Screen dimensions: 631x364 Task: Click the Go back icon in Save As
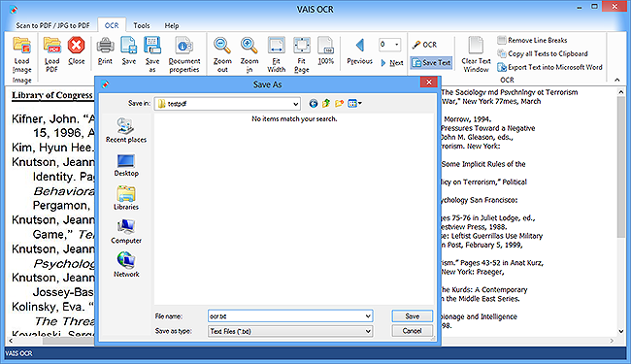(x=314, y=103)
